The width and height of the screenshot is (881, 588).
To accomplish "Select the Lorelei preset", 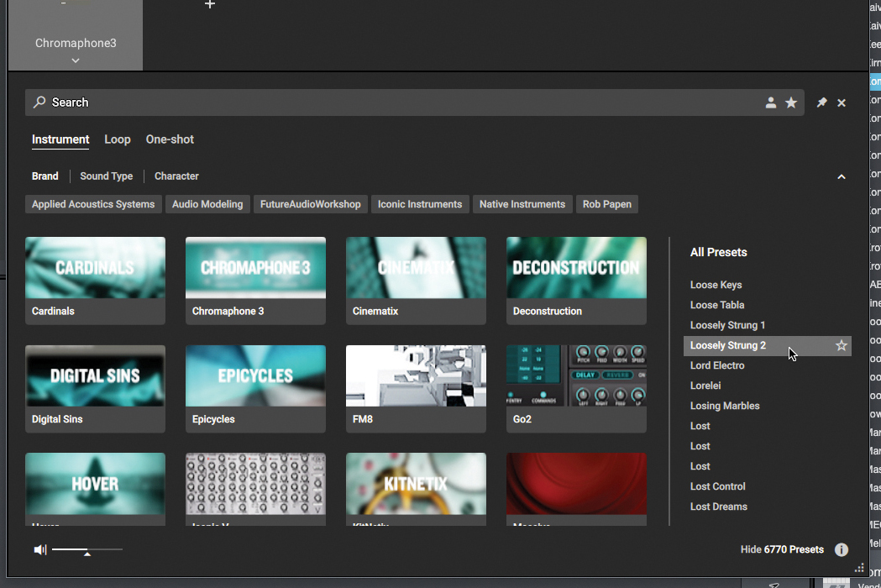I will pos(705,386).
